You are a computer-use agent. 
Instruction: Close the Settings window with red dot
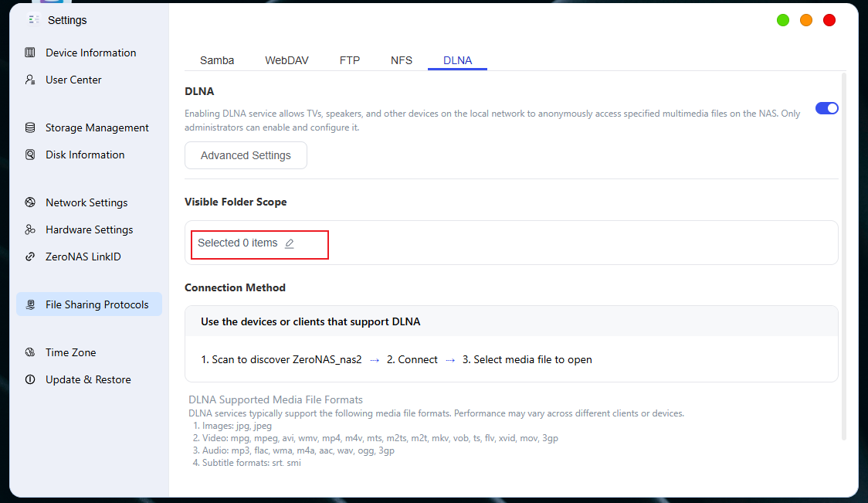(829, 21)
